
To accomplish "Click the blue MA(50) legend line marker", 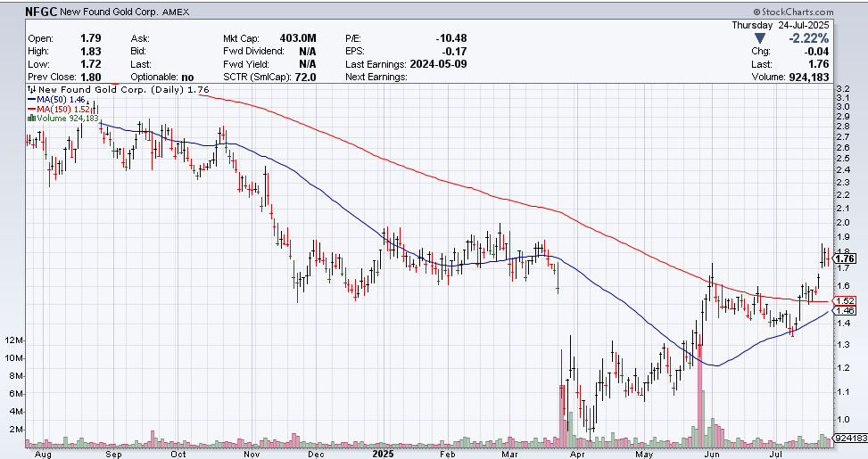I will tap(31, 99).
